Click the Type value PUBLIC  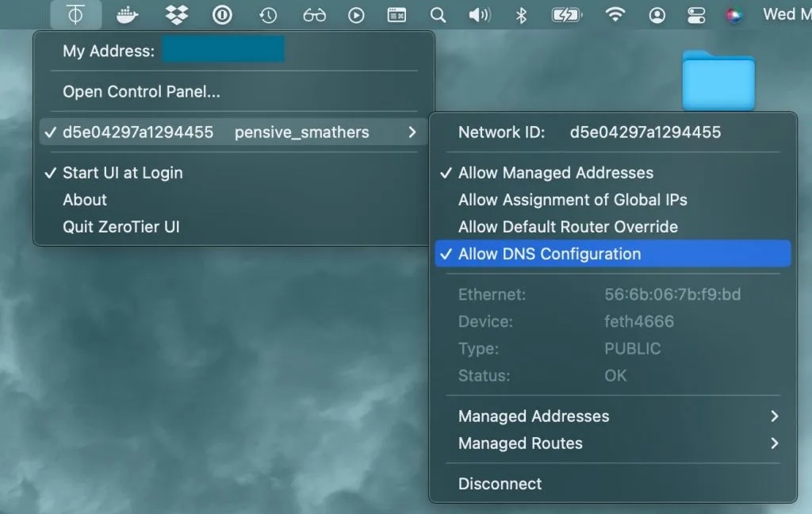point(632,348)
